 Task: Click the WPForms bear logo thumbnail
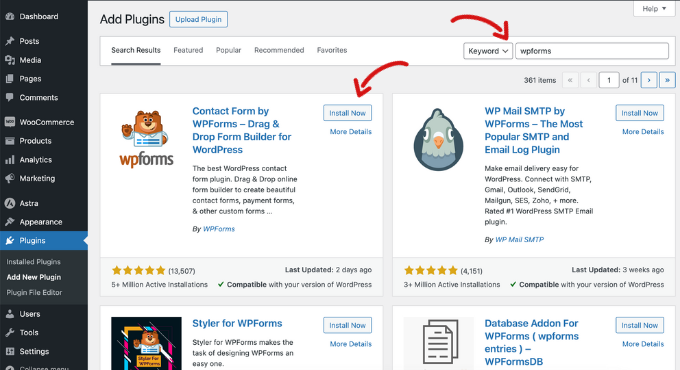click(x=146, y=139)
